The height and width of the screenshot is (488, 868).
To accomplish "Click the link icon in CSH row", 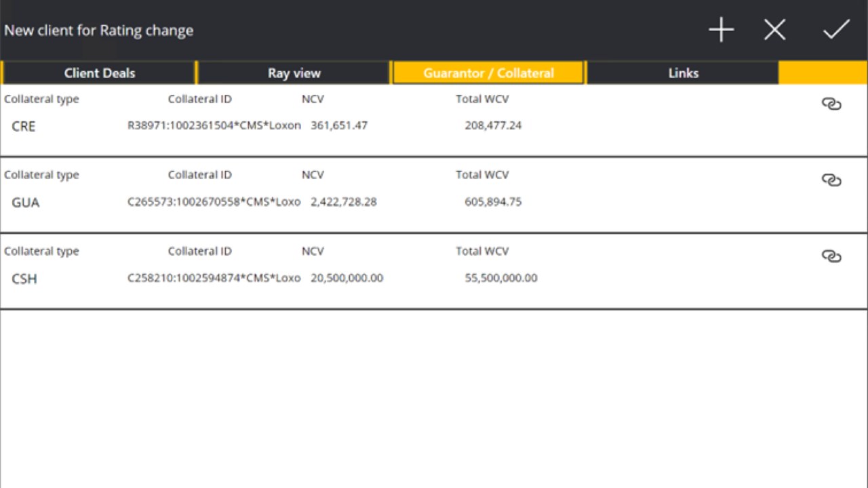I will [x=831, y=256].
